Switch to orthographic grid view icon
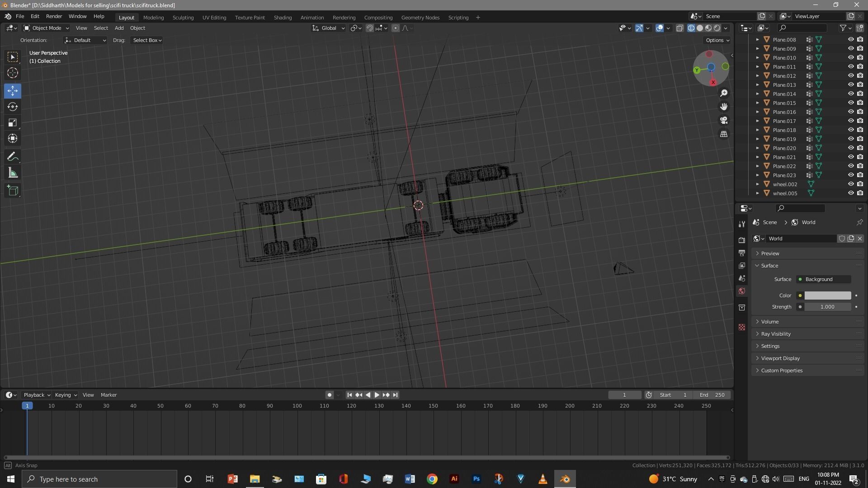Viewport: 868px width, 488px height. click(x=724, y=134)
